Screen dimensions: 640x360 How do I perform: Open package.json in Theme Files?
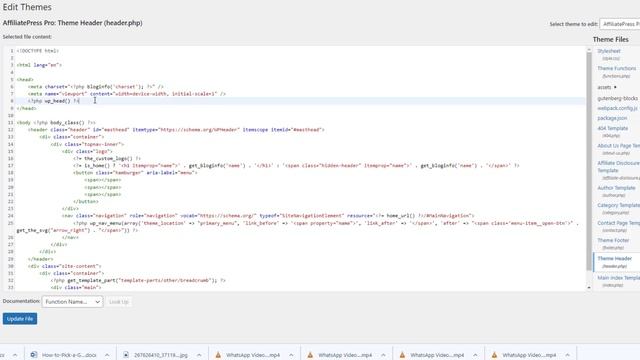[x=612, y=118]
